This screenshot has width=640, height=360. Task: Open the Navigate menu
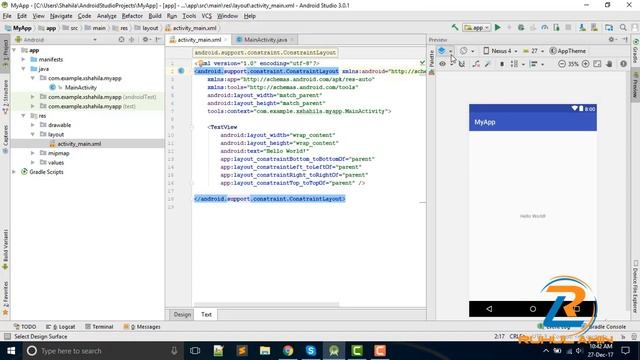click(61, 16)
